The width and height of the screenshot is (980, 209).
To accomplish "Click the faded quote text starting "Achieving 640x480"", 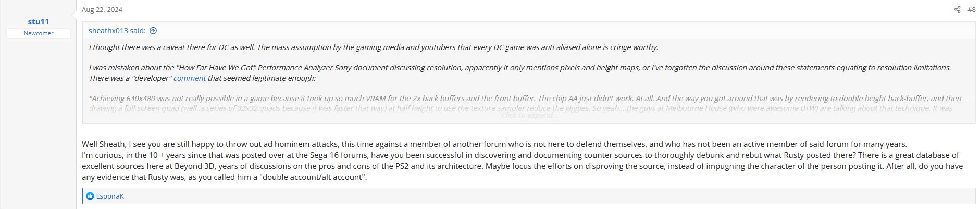I will click(x=525, y=99).
